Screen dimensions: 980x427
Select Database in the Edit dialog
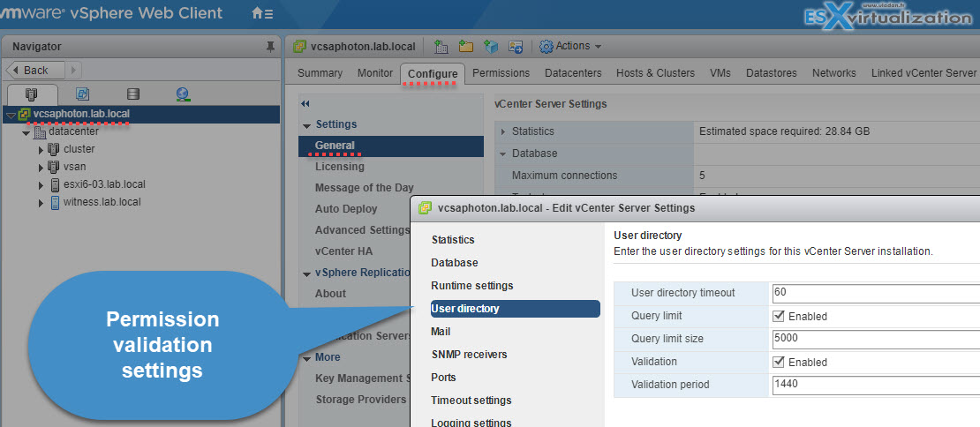pos(455,263)
